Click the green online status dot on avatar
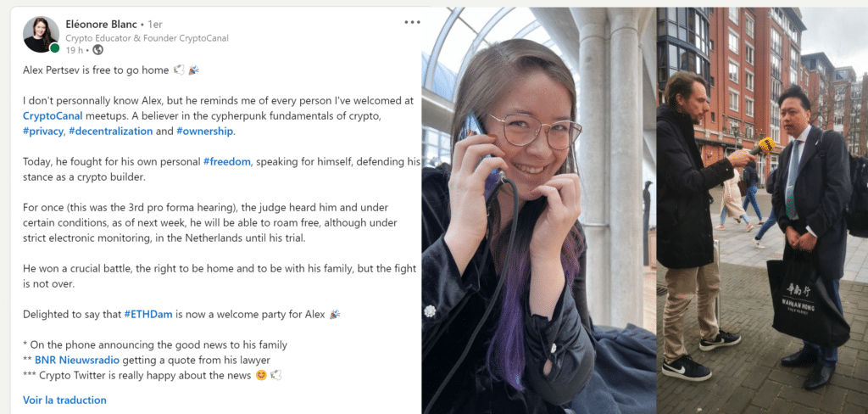 tap(54, 48)
